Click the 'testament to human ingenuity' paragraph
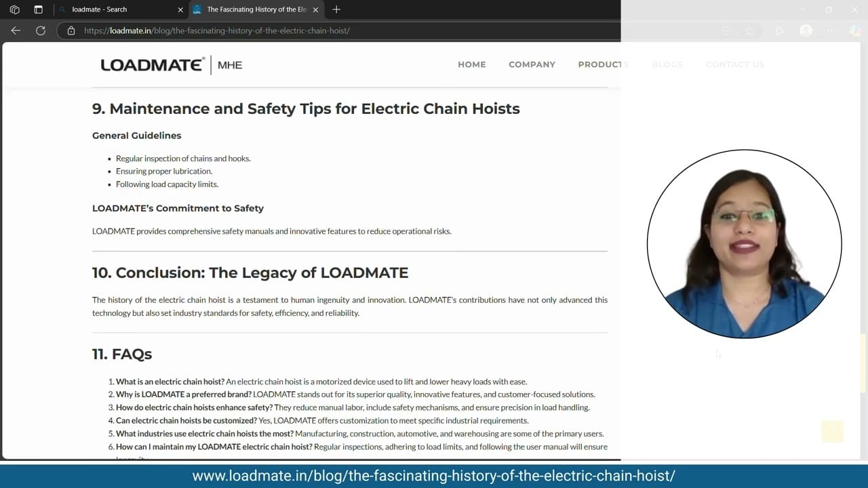Viewport: 868px width, 488px height. pos(350,306)
